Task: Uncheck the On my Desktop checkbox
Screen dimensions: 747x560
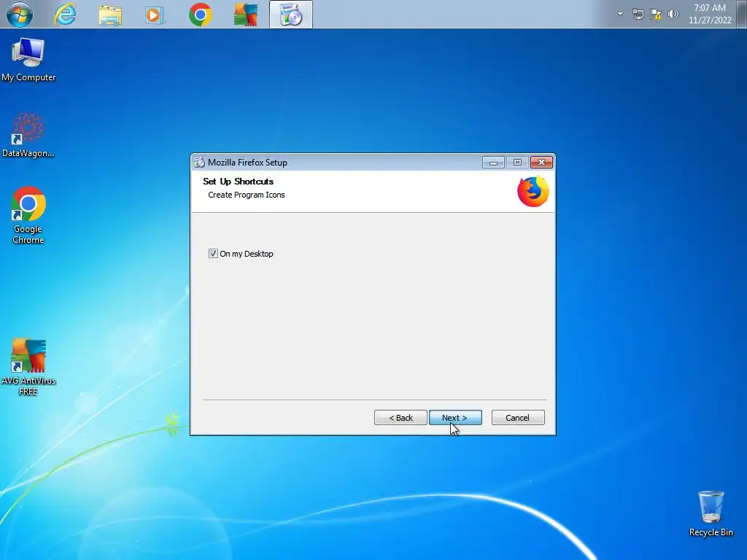Action: (213, 254)
